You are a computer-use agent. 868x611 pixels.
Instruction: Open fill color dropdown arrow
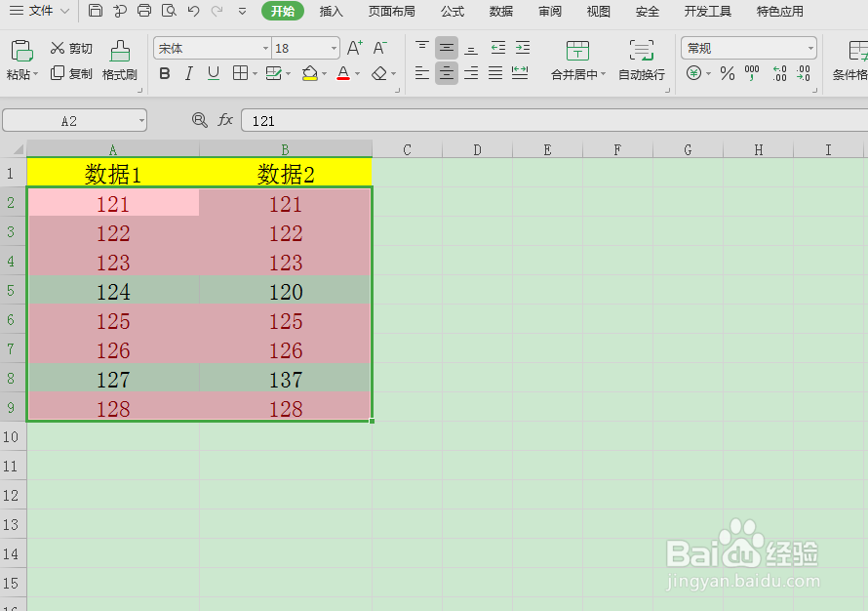click(x=325, y=73)
